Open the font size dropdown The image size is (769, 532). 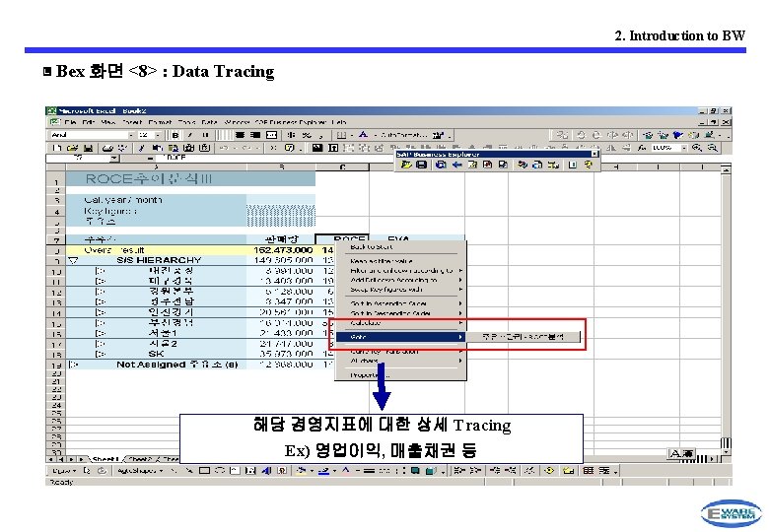[x=157, y=135]
